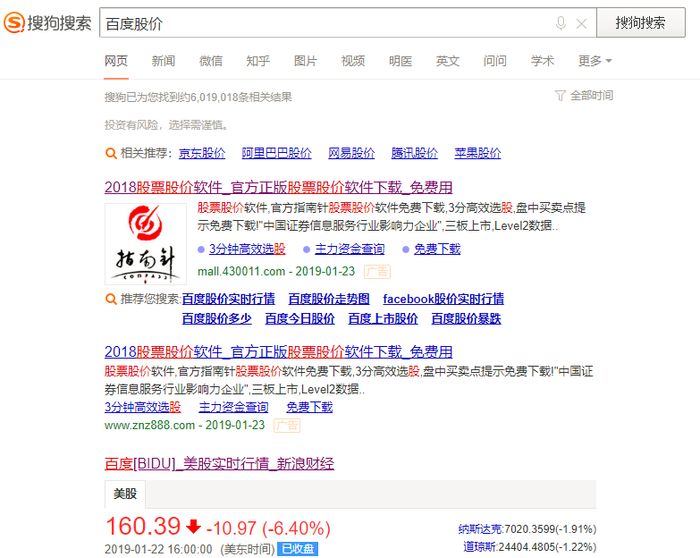This screenshot has height=558, width=700.
Task: Click the -10.97 (-6.40%) change text
Action: coord(268,528)
